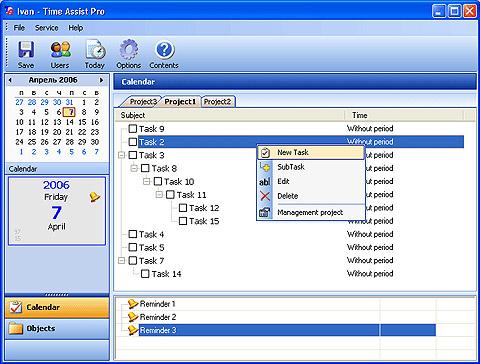Switch to the Project2 tab
480x364 pixels.
point(218,102)
